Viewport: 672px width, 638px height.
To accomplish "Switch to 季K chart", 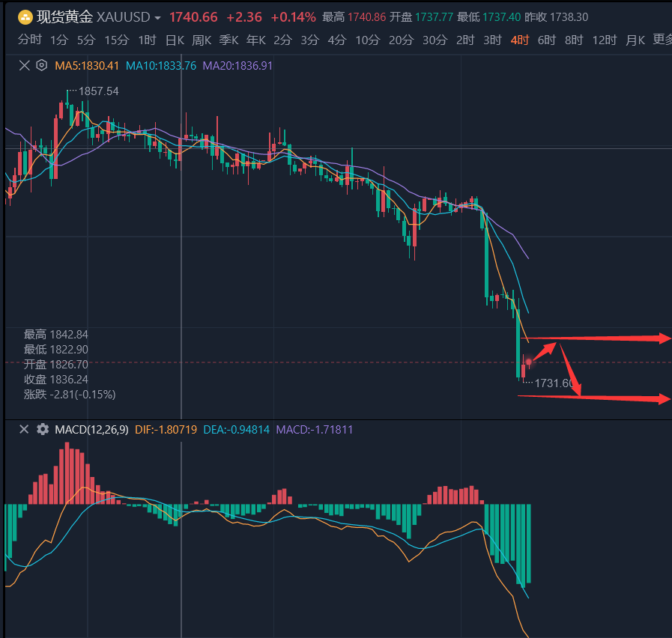I will [228, 40].
